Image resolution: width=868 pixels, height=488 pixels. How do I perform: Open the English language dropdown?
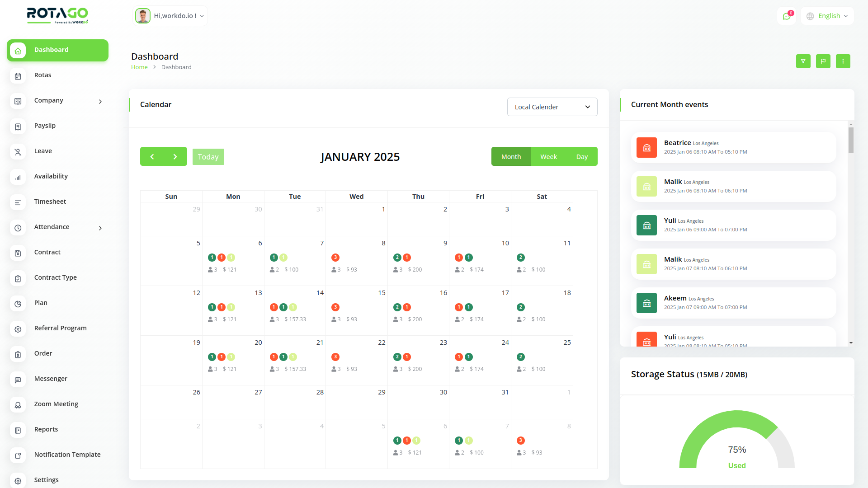(x=827, y=16)
